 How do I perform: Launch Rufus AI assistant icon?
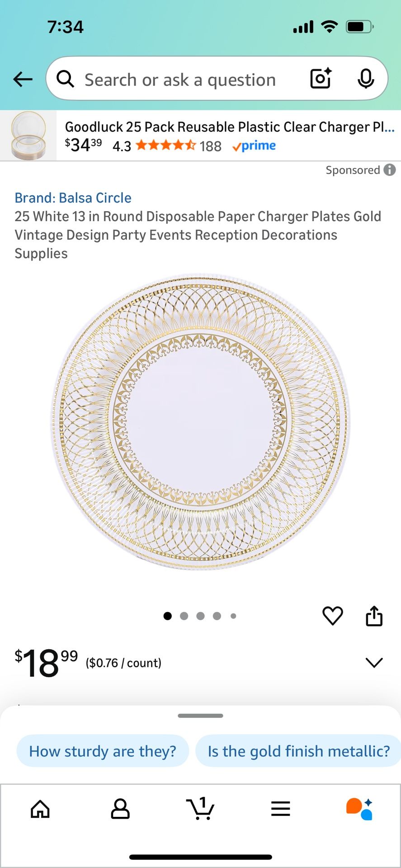pos(361,809)
